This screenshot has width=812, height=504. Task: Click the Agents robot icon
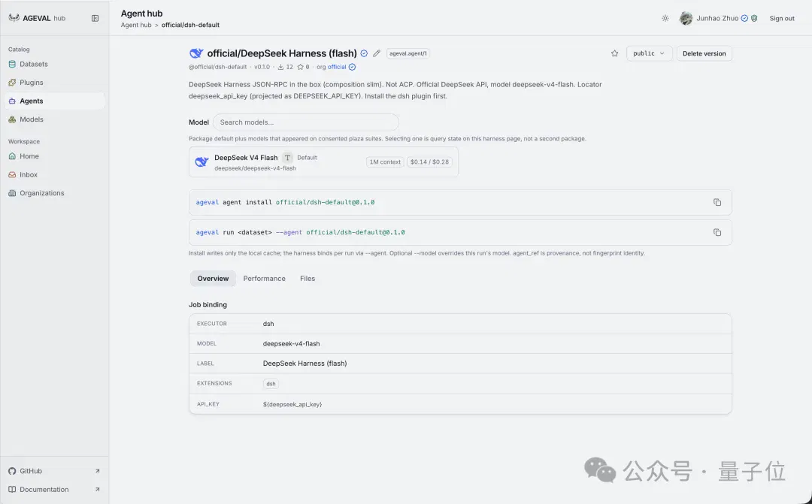coord(12,101)
